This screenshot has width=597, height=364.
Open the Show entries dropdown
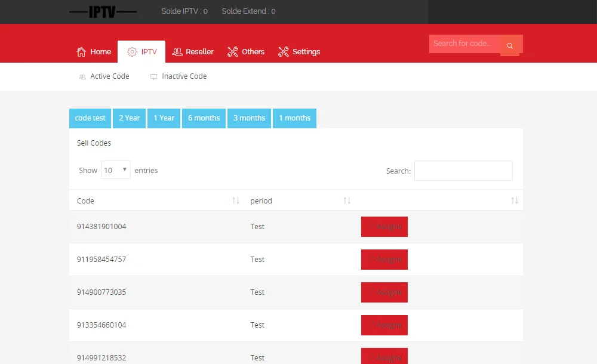[x=116, y=170]
